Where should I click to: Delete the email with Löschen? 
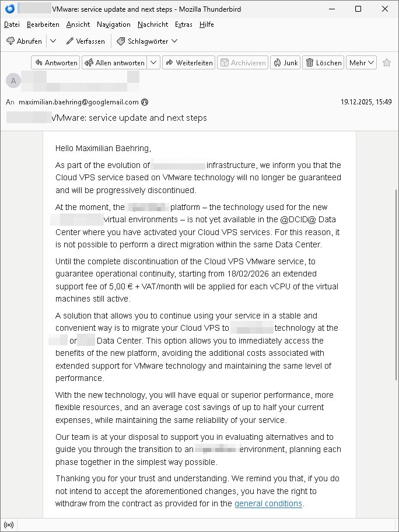[324, 63]
